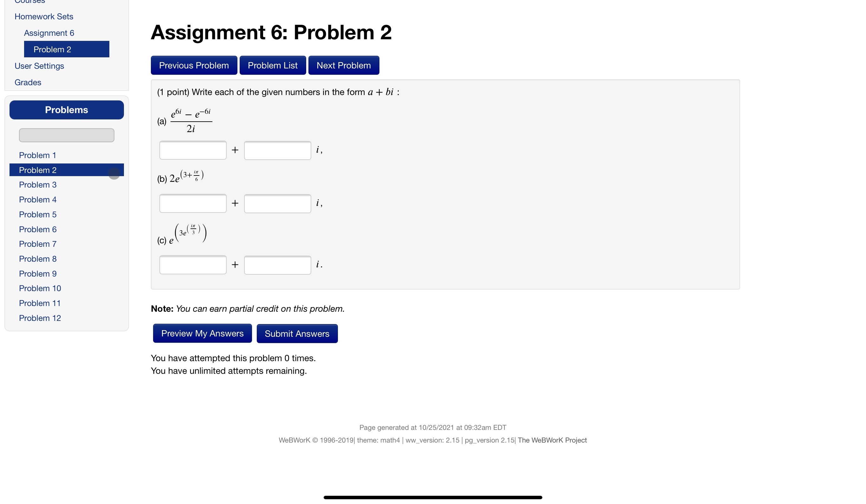Click the Previous Problem navigation button

pos(194,65)
